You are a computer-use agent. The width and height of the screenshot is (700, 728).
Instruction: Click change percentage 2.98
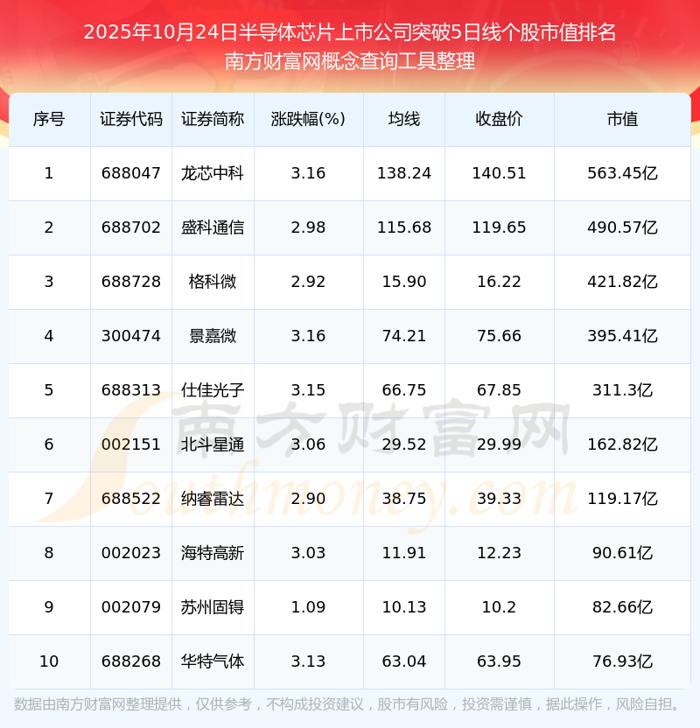[308, 227]
